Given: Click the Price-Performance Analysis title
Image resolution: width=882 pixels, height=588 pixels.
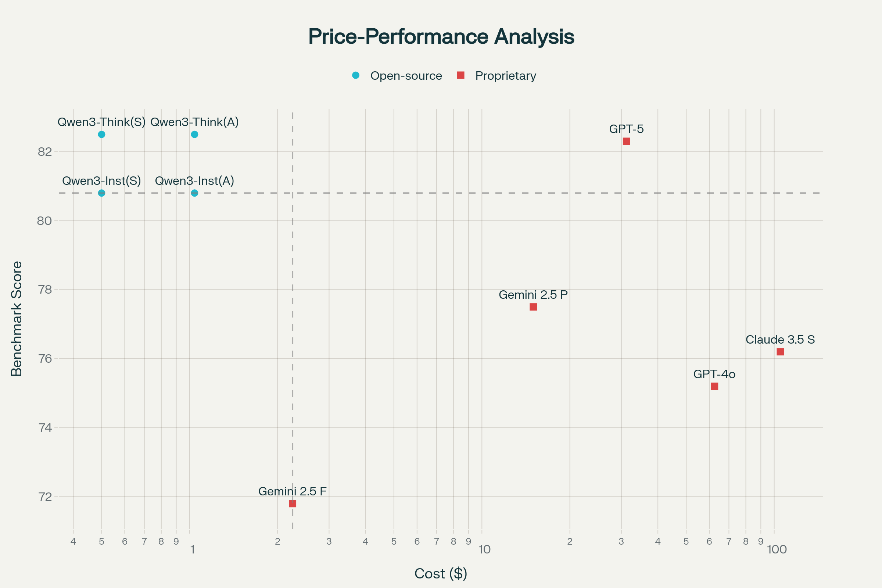Looking at the screenshot, I should (441, 36).
